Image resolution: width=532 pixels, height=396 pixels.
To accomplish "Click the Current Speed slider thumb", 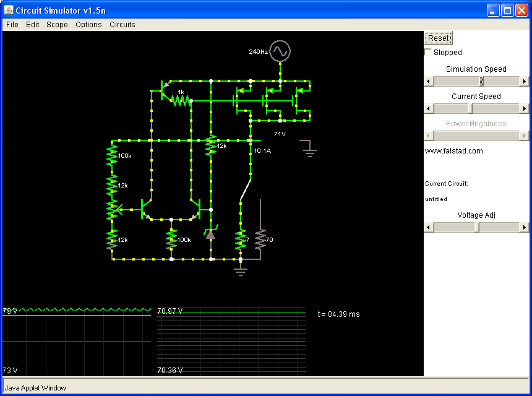I will tap(470, 108).
